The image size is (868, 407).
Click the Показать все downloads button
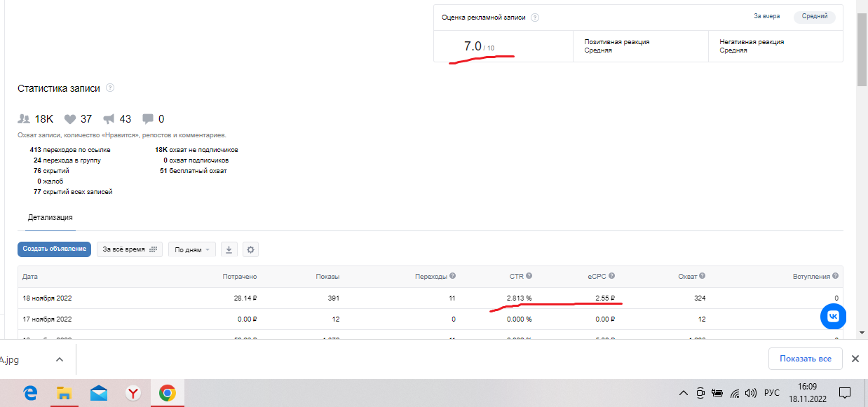pos(805,359)
